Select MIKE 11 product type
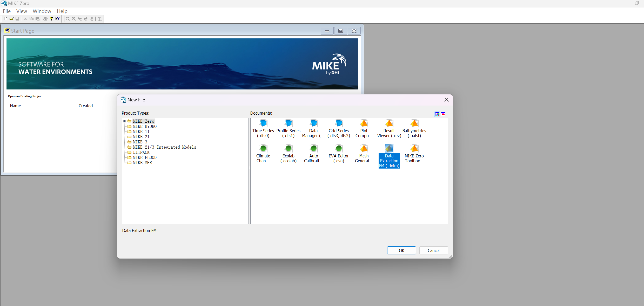644x306 pixels. (x=141, y=131)
